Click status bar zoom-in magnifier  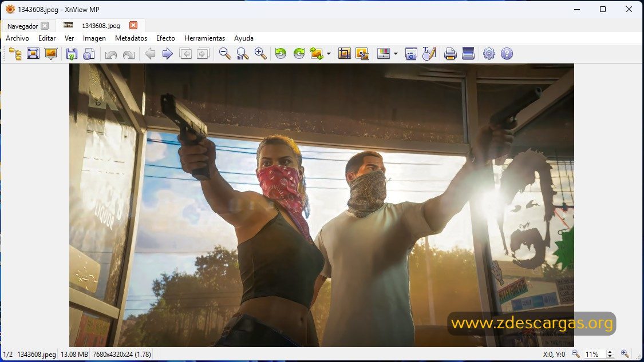[x=625, y=354]
